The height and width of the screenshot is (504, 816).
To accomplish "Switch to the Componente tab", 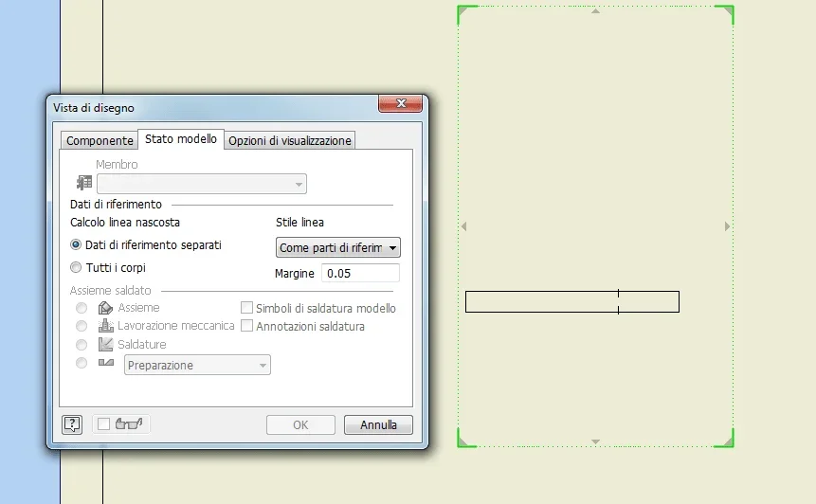I will pos(100,140).
